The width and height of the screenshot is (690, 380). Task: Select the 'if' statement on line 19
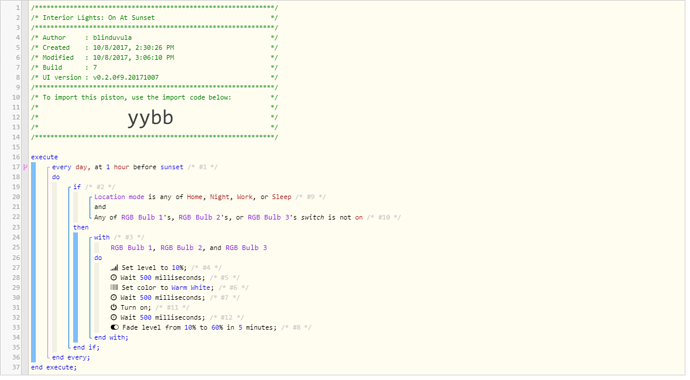click(x=77, y=186)
